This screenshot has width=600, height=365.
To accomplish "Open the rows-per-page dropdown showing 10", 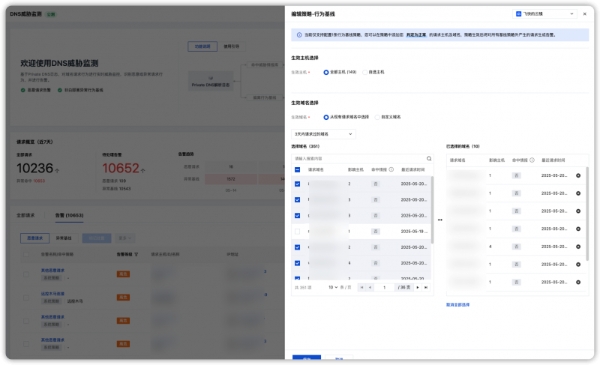I will click(333, 287).
